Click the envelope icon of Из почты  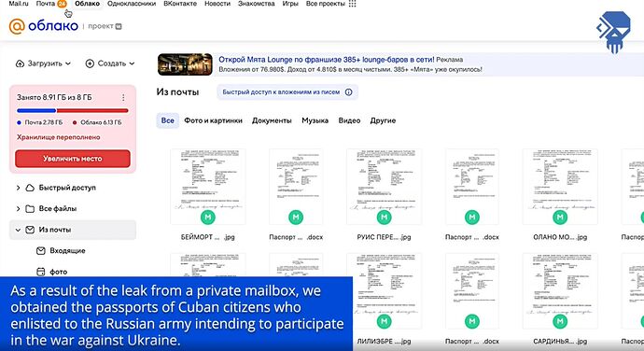[30, 230]
